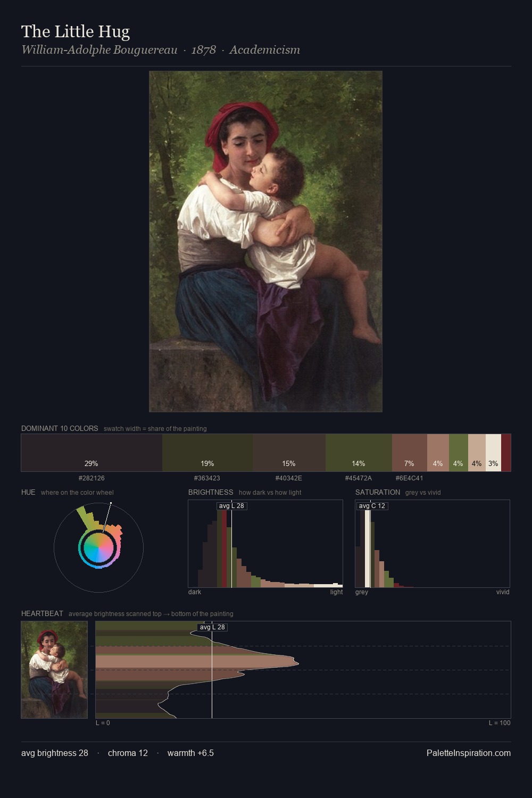Click the SATURATION section heading
Viewport: 532px width, 798px height.
[378, 492]
